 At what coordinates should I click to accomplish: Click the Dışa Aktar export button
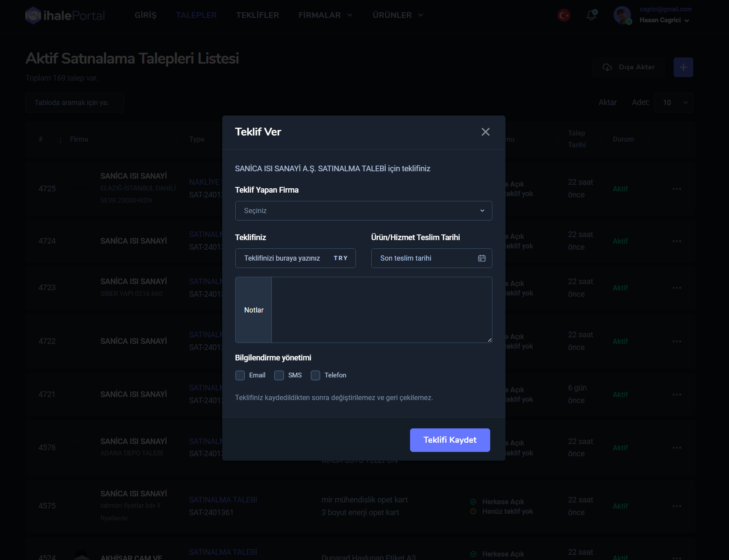(x=628, y=68)
